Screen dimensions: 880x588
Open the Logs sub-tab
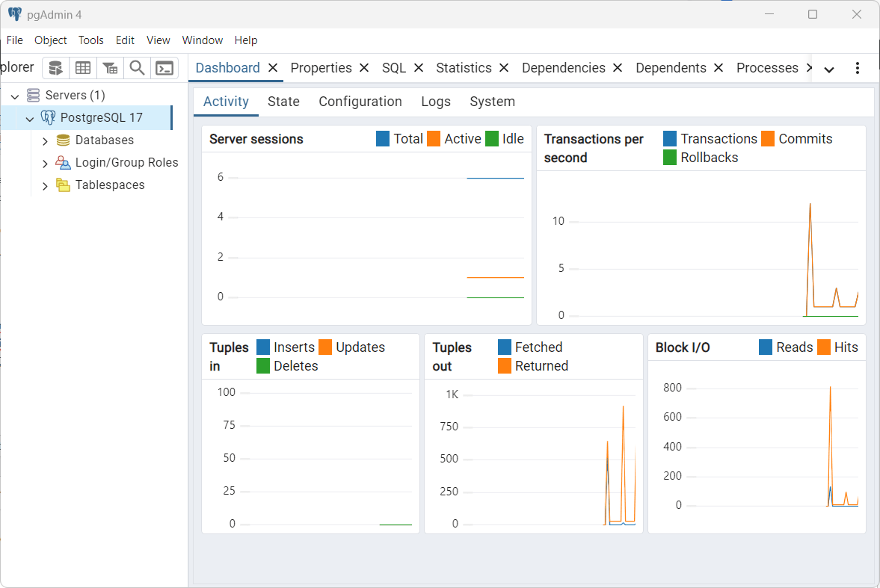pyautogui.click(x=436, y=102)
